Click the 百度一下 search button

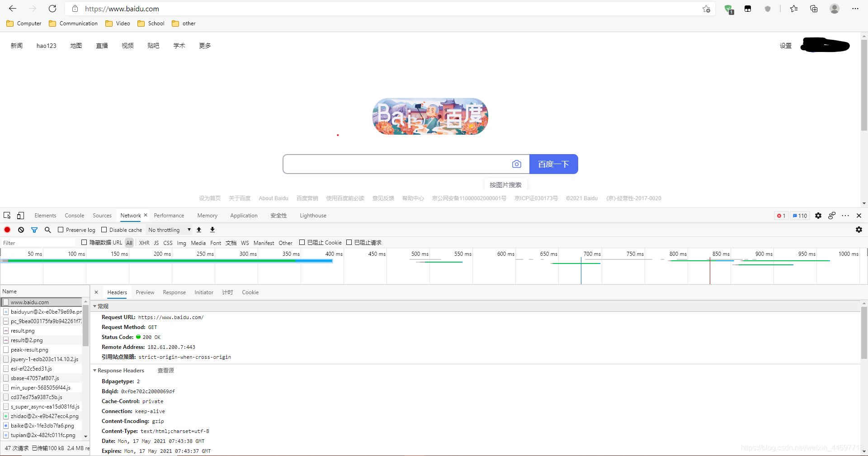tap(554, 164)
